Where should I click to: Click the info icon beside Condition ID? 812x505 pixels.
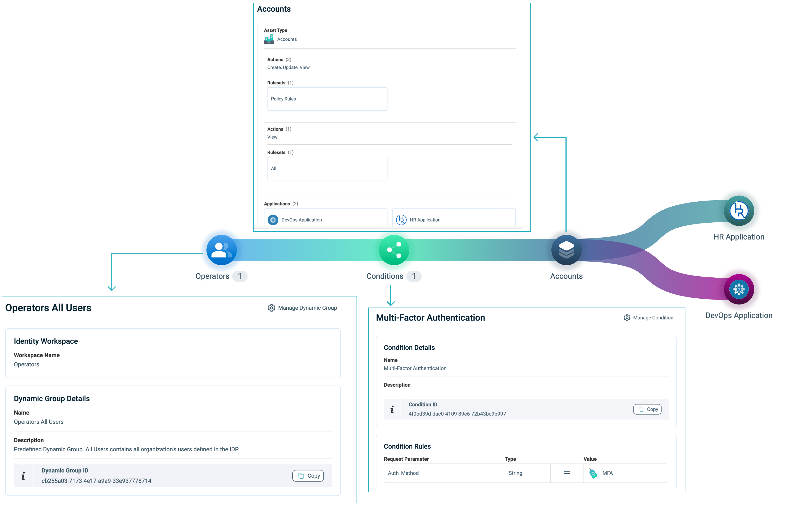[392, 409]
